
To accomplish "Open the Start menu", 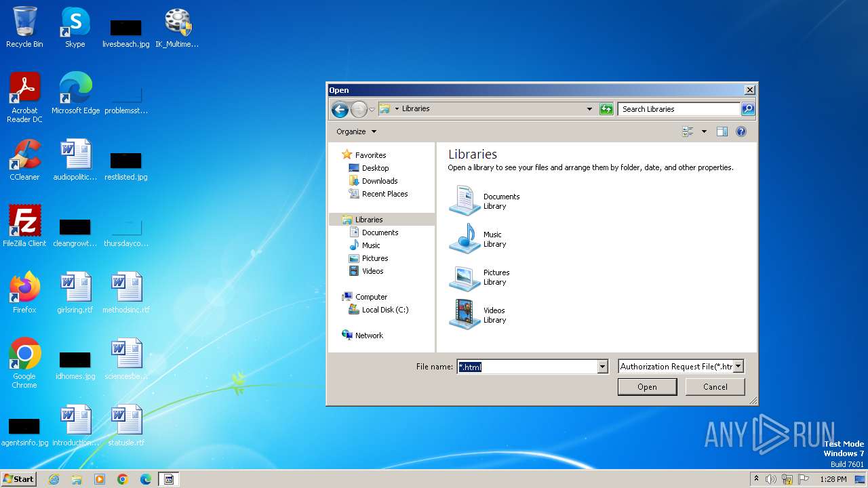I will [18, 479].
